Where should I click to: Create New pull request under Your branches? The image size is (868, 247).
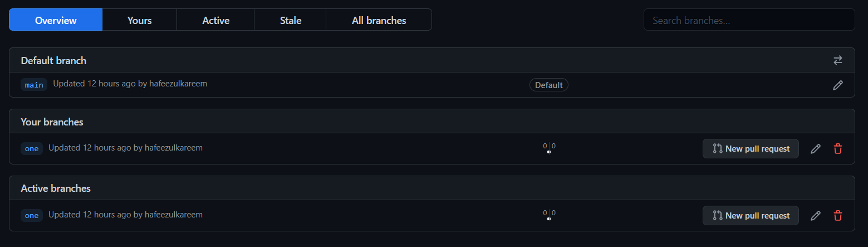click(x=751, y=149)
